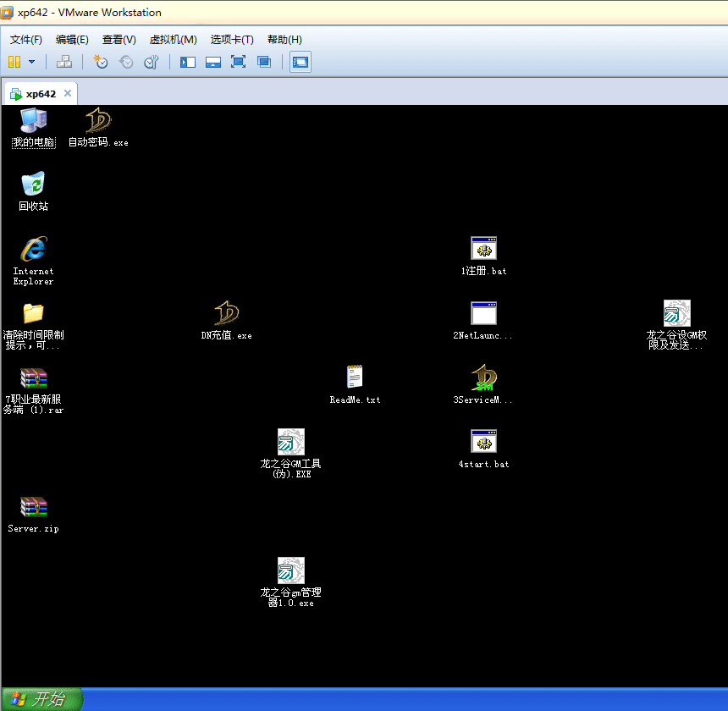Open the 帮助(H) menu
Image resolution: width=728 pixels, height=711 pixels.
[x=284, y=40]
